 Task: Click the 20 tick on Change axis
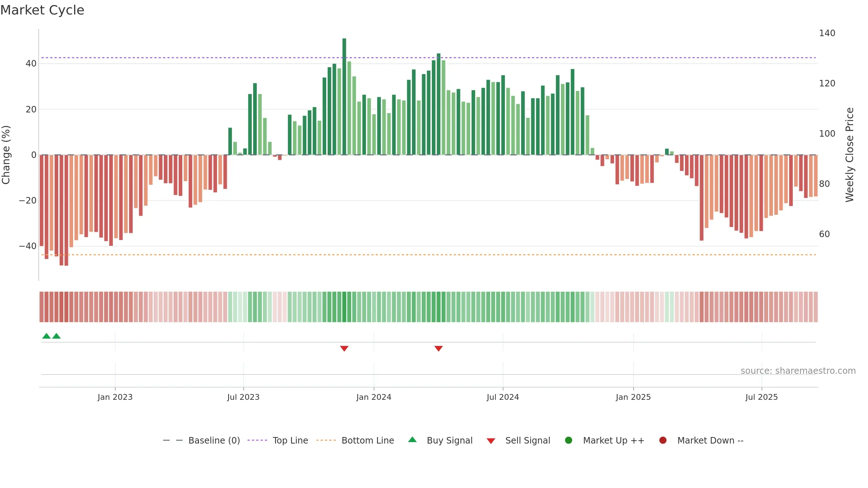click(x=31, y=109)
